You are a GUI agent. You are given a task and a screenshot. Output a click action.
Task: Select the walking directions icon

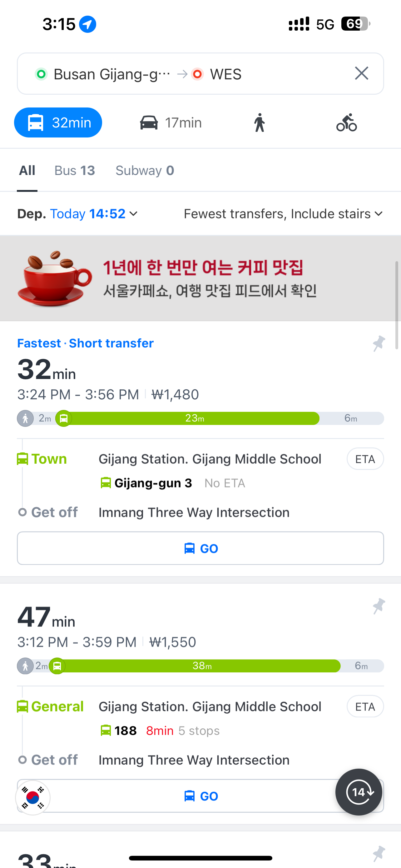[259, 123]
